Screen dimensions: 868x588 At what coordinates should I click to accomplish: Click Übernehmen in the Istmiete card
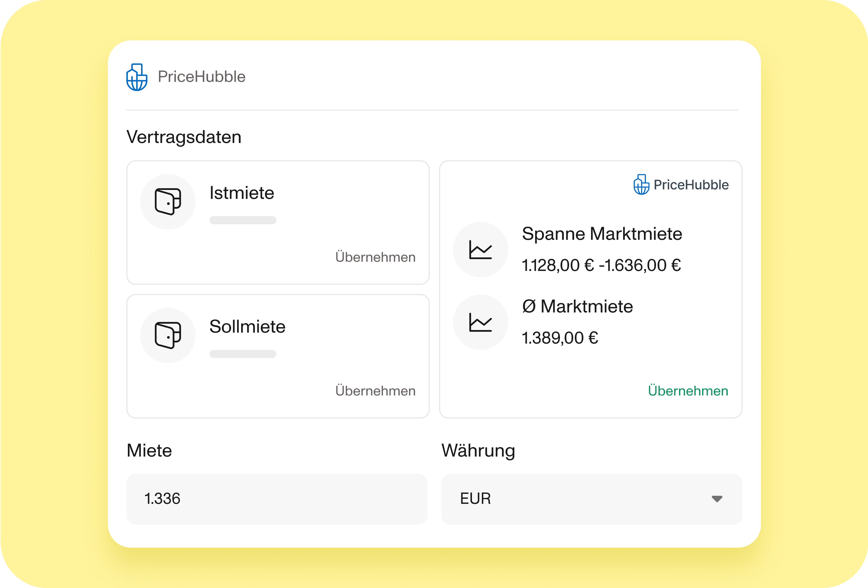click(375, 257)
